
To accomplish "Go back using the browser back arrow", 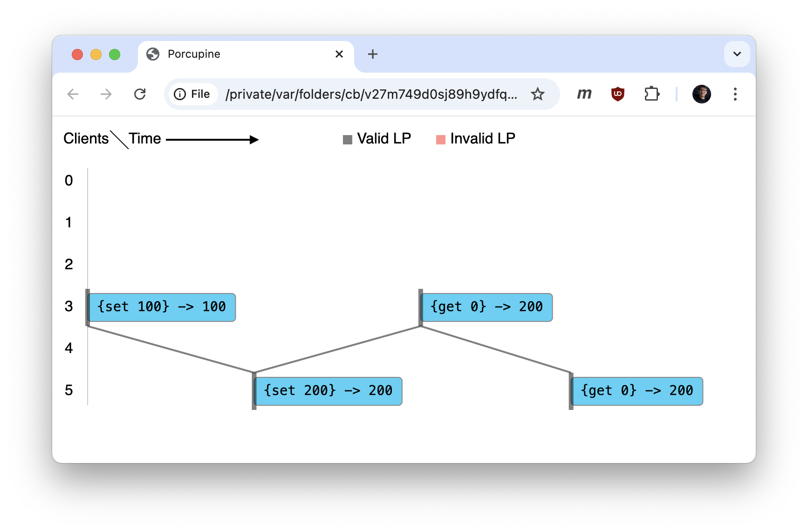I will click(x=73, y=94).
